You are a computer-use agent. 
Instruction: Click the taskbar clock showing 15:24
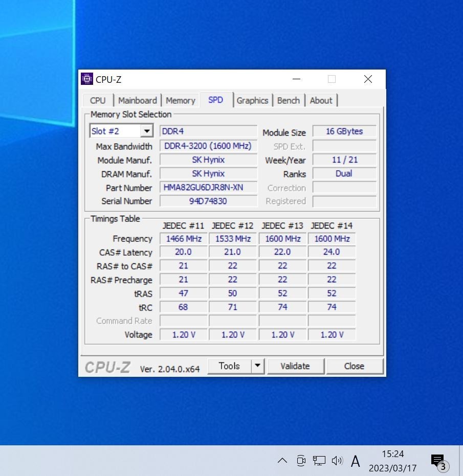click(x=392, y=461)
